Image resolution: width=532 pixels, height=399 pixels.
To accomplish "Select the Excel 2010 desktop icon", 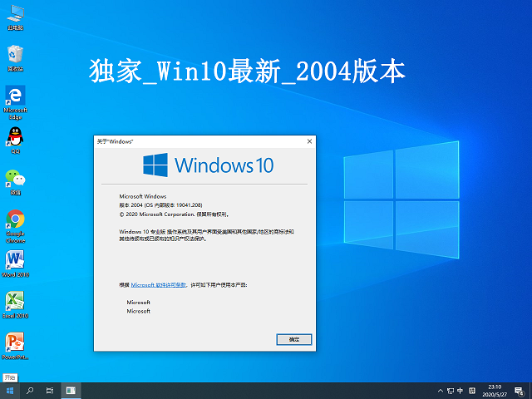I will tap(15, 300).
